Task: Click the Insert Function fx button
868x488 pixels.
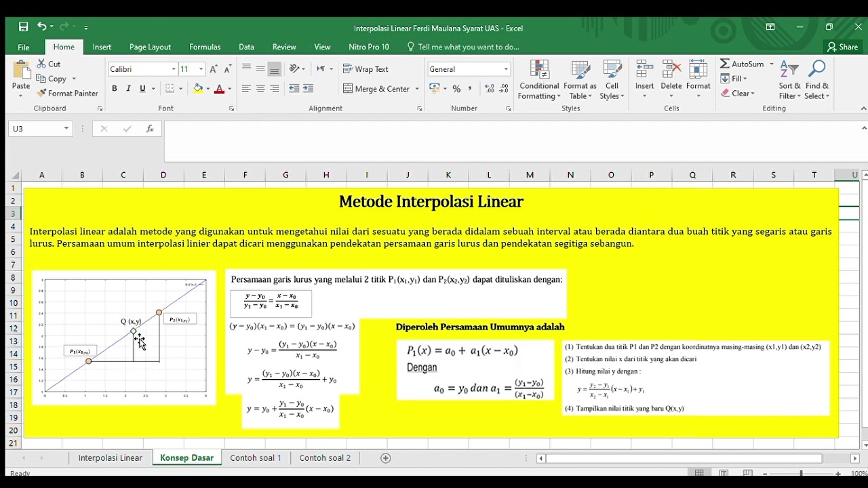Action: (x=149, y=129)
